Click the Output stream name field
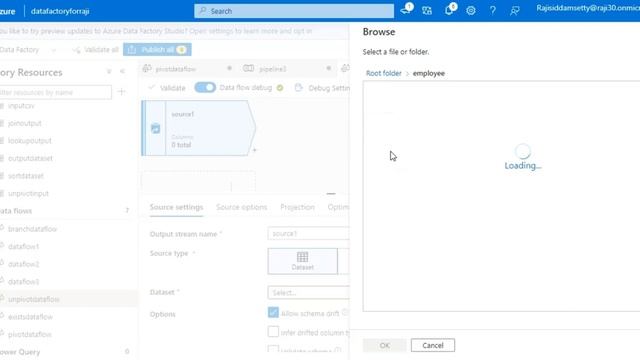The image size is (640, 360). (x=309, y=233)
